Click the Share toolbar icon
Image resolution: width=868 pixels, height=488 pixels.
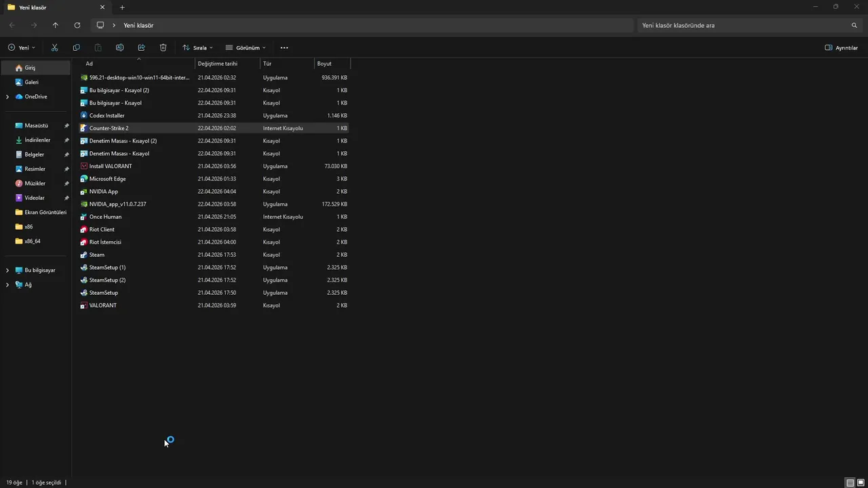point(141,47)
